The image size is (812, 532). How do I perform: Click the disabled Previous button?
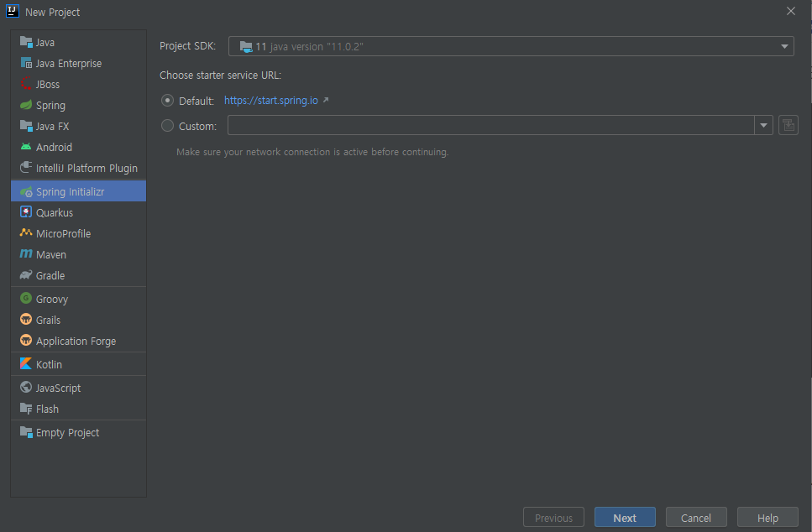553,518
